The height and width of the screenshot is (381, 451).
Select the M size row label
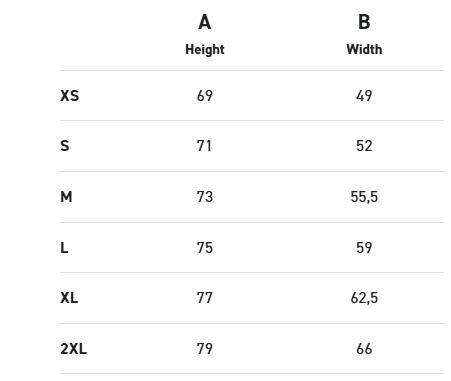(x=66, y=197)
